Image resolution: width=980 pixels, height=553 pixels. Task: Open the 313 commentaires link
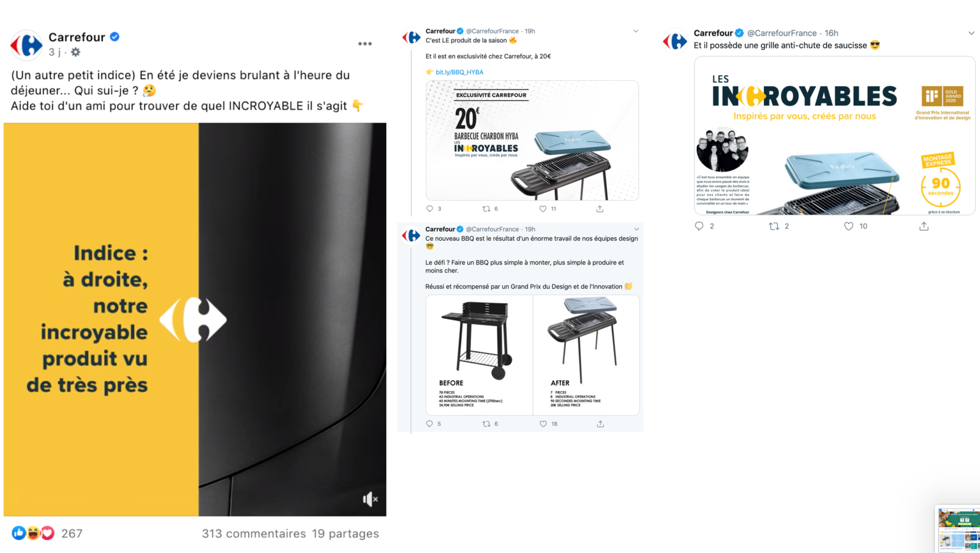point(254,533)
